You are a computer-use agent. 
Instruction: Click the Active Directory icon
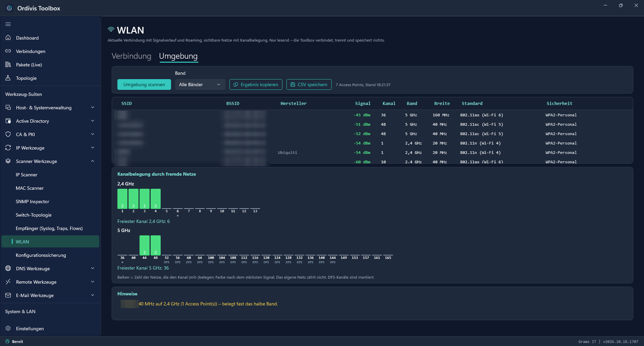click(8, 121)
